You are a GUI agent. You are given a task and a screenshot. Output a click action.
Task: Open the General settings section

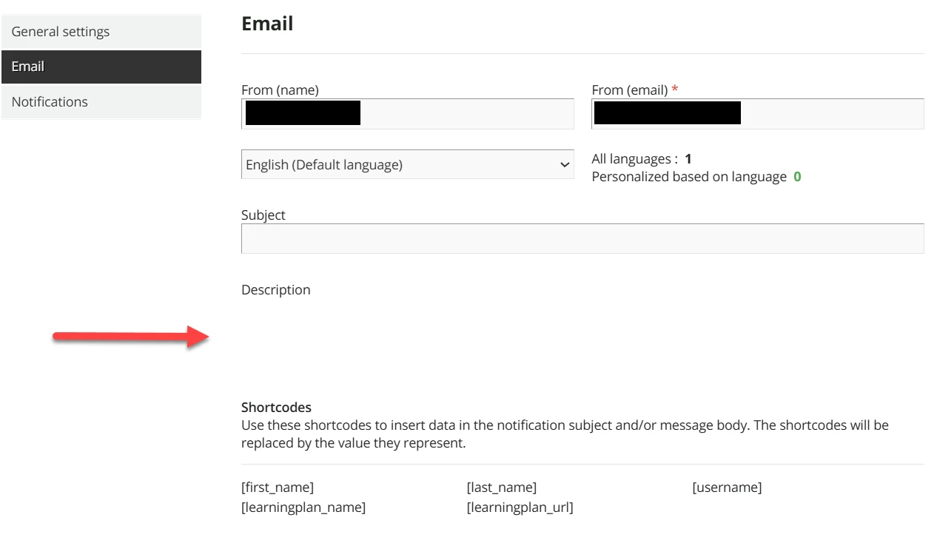(x=61, y=32)
